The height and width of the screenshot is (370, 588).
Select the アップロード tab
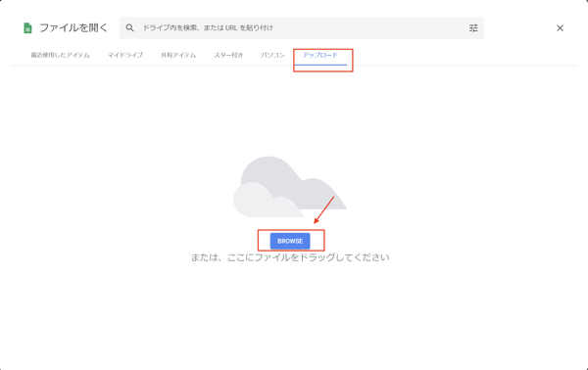click(320, 55)
